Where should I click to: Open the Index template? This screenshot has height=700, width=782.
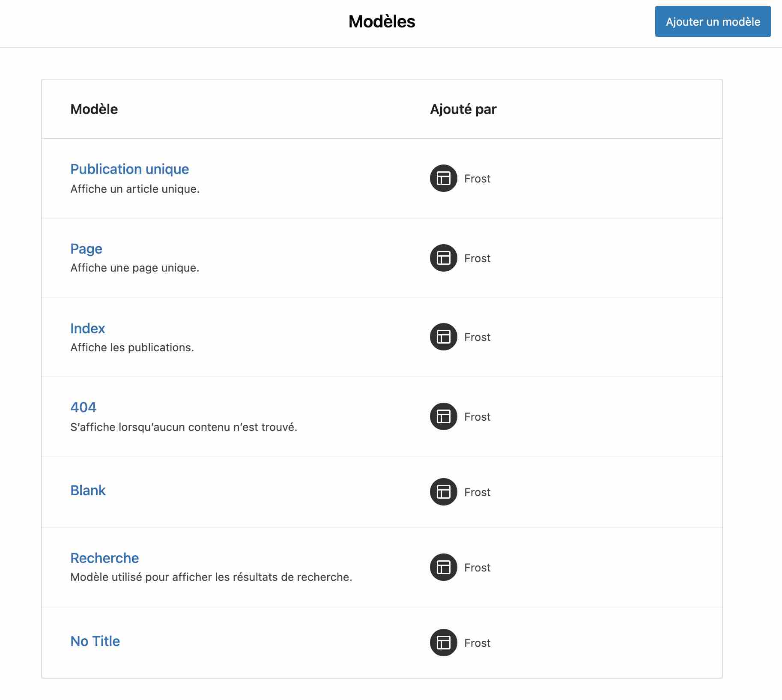pos(88,328)
